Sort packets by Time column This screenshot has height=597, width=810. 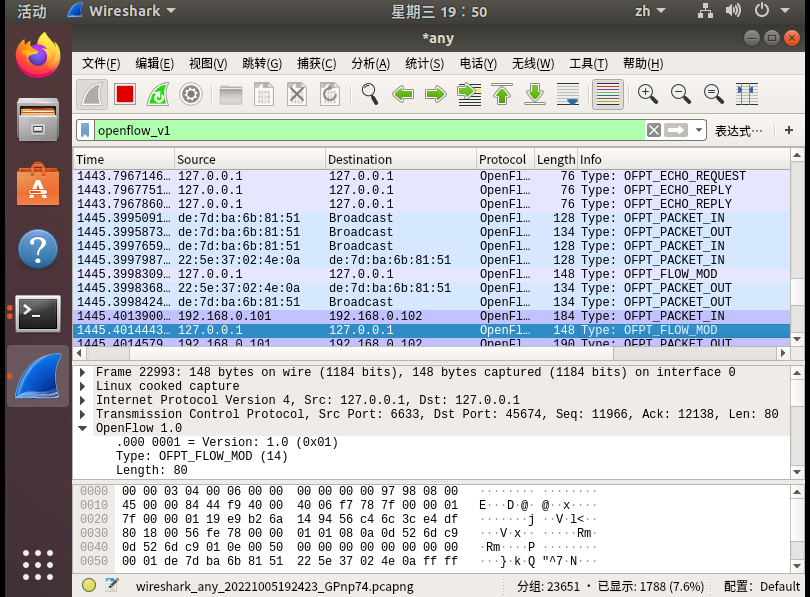click(124, 159)
